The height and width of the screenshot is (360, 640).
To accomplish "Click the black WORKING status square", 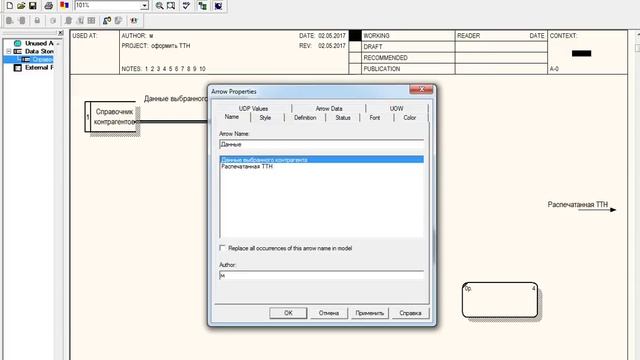I will pos(355,36).
